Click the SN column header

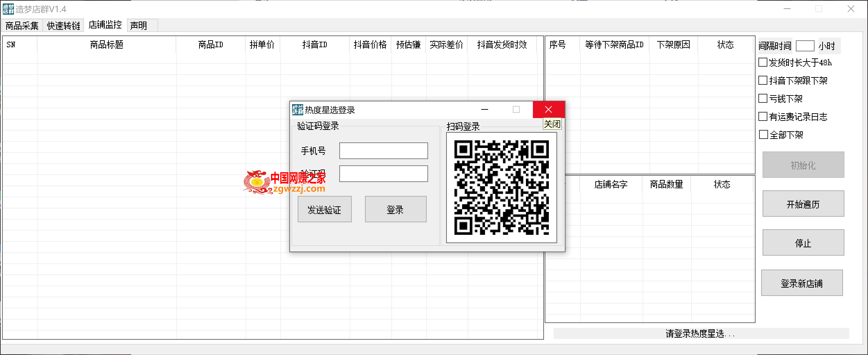pos(20,45)
